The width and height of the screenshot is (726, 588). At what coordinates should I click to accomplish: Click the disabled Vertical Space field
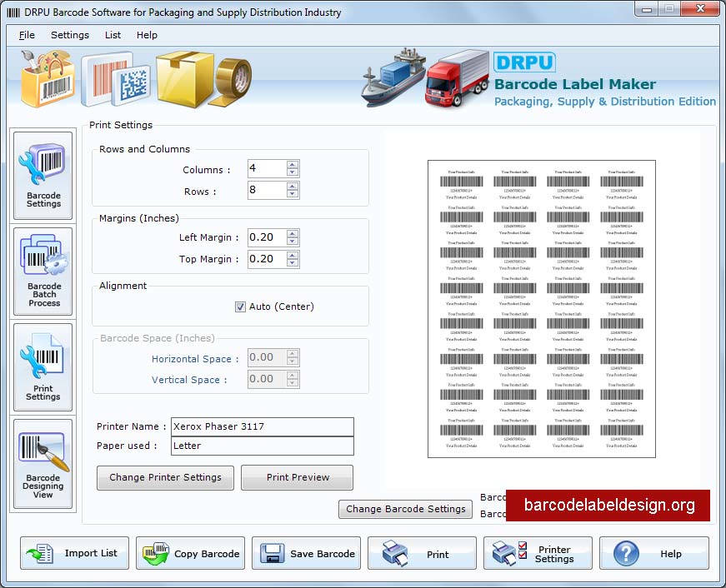point(268,379)
